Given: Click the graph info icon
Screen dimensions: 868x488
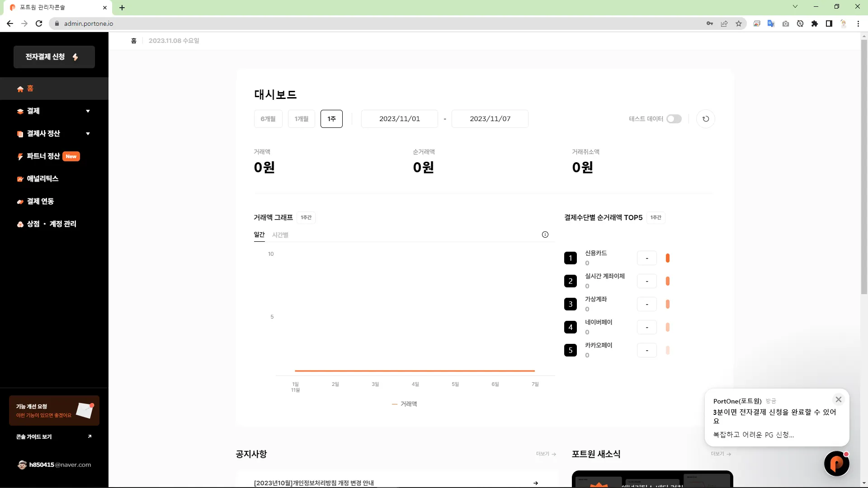Looking at the screenshot, I should 545,235.
